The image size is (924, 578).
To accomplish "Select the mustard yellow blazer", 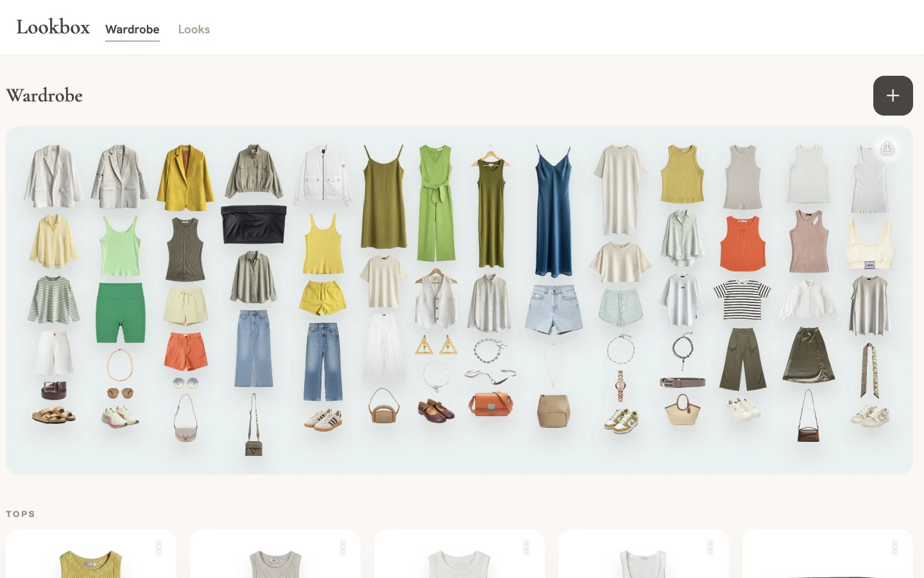I will pyautogui.click(x=185, y=178).
